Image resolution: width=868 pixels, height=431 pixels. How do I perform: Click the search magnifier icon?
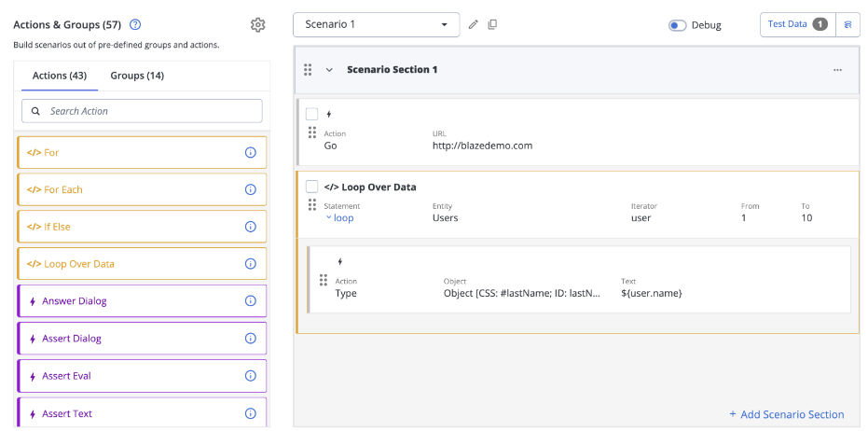(35, 111)
